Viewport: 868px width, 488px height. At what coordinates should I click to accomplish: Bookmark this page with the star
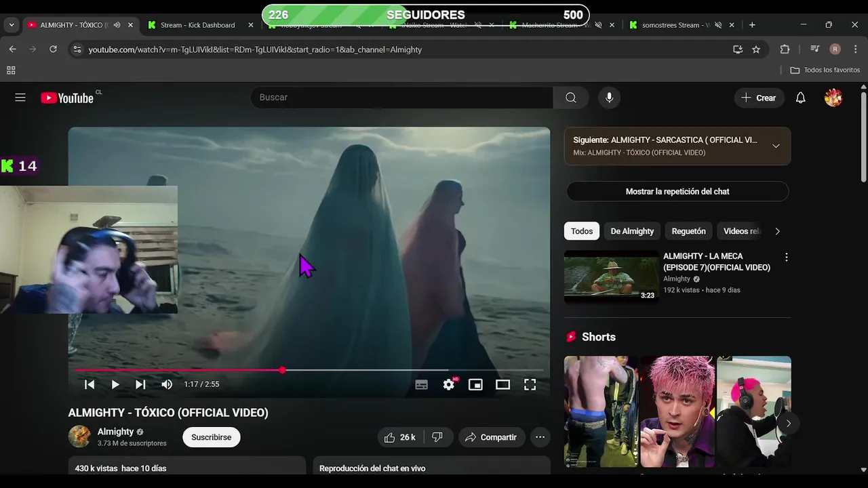point(756,49)
